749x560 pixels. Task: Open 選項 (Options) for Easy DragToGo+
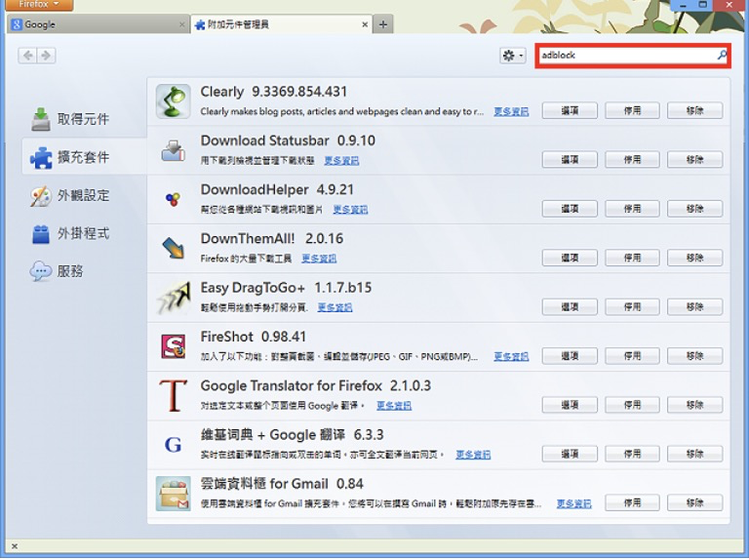coord(570,306)
